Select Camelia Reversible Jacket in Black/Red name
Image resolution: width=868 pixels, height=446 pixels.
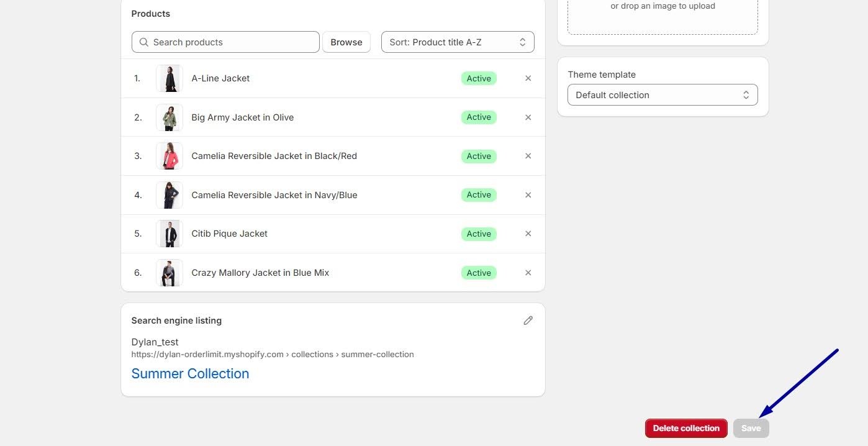pyautogui.click(x=274, y=156)
